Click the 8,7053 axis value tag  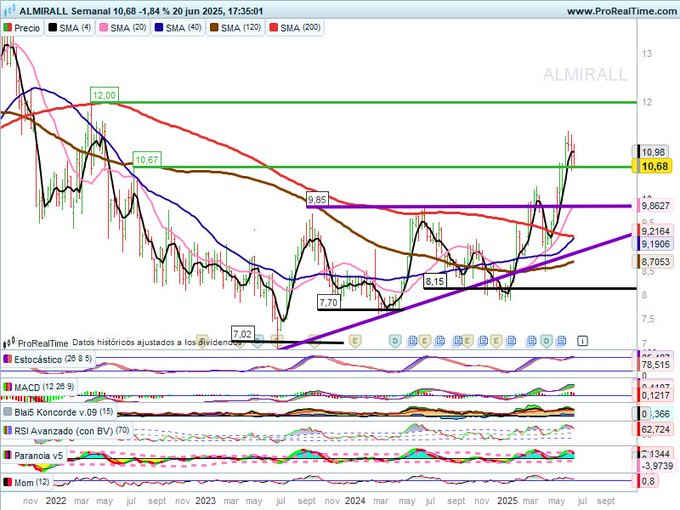655,262
